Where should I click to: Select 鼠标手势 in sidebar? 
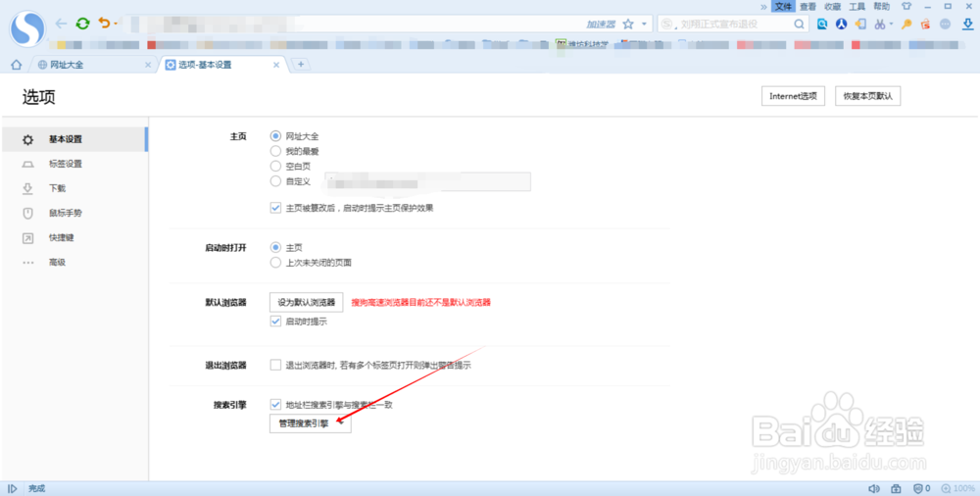pyautogui.click(x=74, y=213)
